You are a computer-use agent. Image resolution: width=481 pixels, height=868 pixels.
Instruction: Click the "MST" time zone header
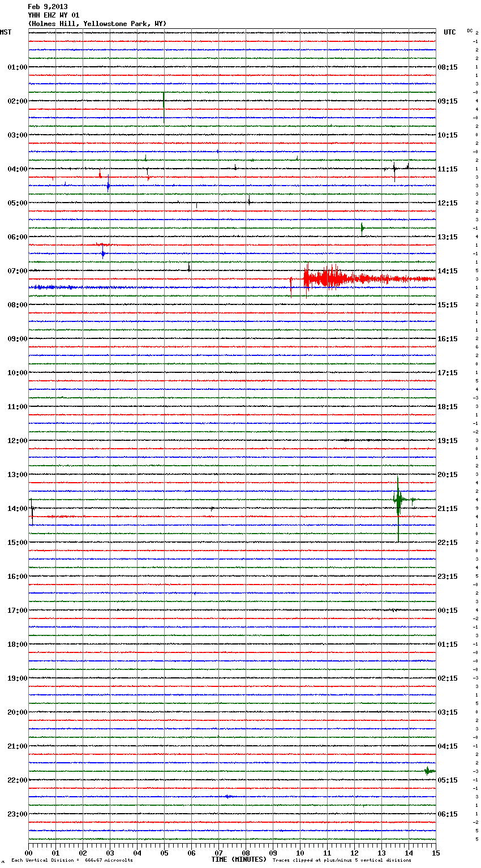[x=6, y=32]
